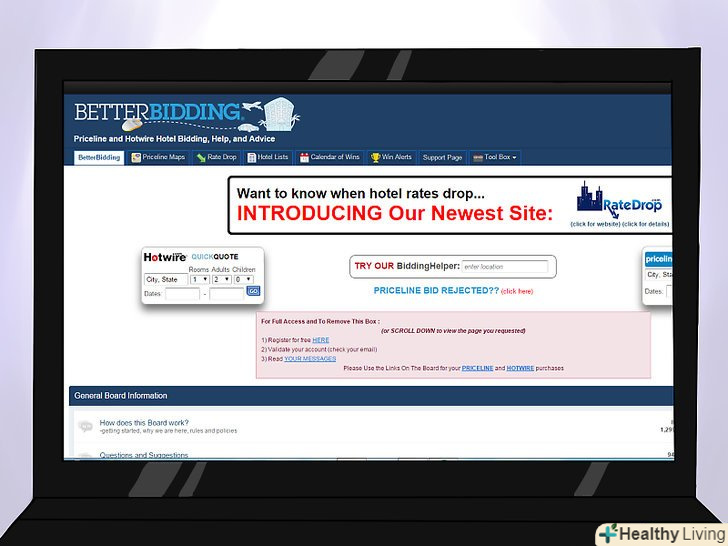728x546 pixels.
Task: Click the PRICELINE purchases link
Action: (477, 368)
